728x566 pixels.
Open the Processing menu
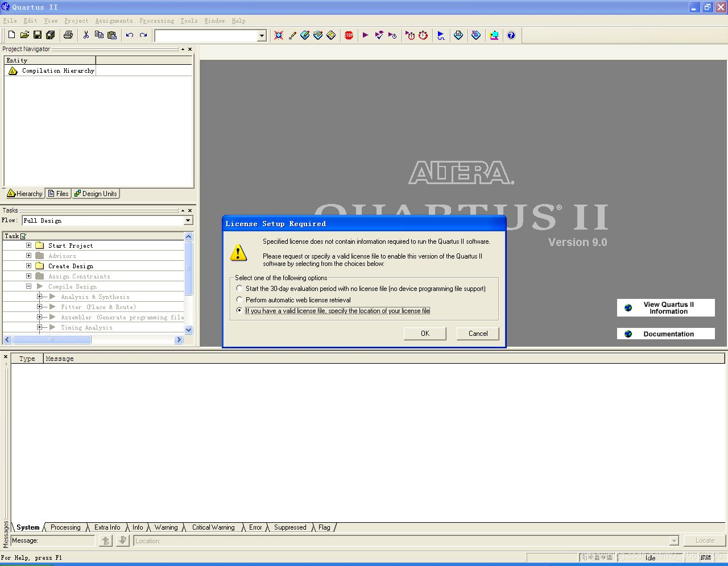tap(157, 21)
